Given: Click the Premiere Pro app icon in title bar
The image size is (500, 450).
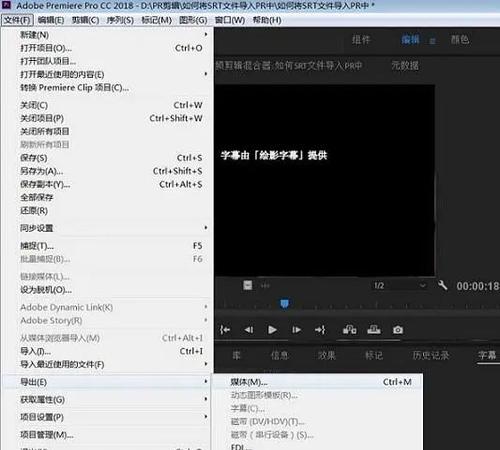Looking at the screenshot, I should point(6,5).
